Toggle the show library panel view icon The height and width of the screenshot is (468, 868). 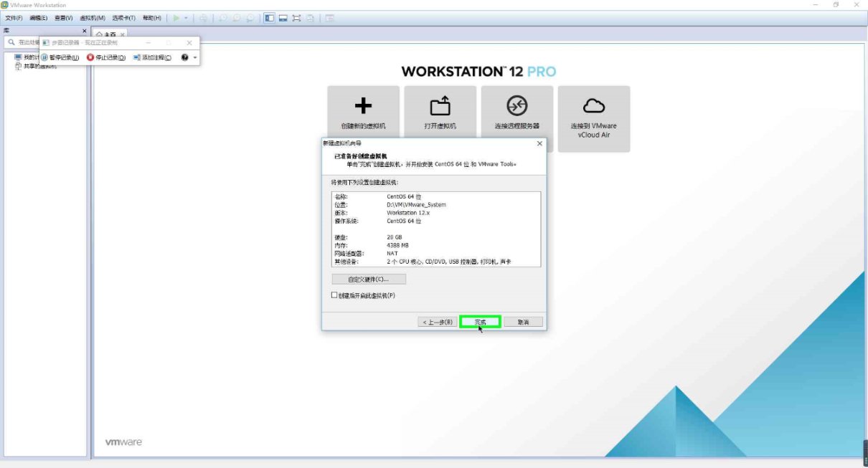[x=269, y=17]
